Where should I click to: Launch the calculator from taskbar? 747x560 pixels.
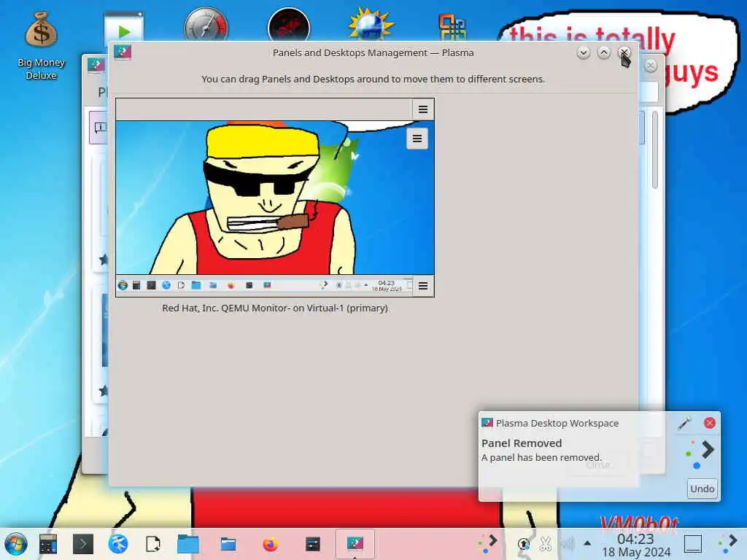pyautogui.click(x=48, y=544)
